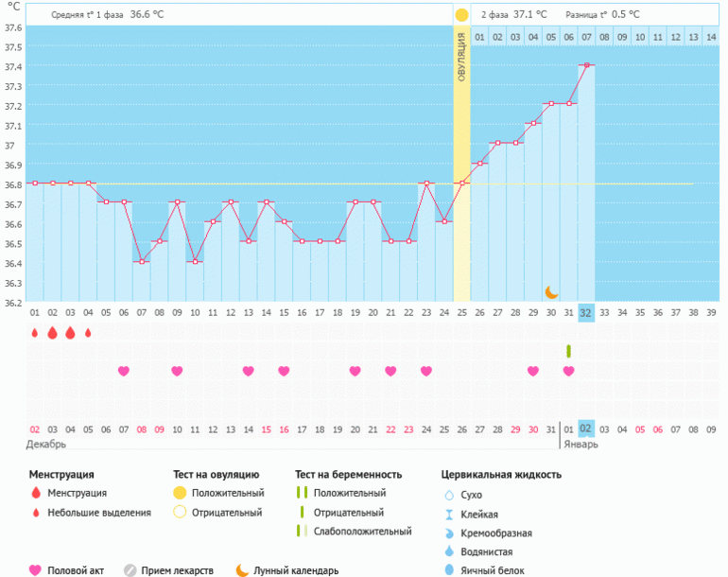Click the green pregnancy test marker on day 31
This screenshot has width=728, height=577.
(x=568, y=351)
